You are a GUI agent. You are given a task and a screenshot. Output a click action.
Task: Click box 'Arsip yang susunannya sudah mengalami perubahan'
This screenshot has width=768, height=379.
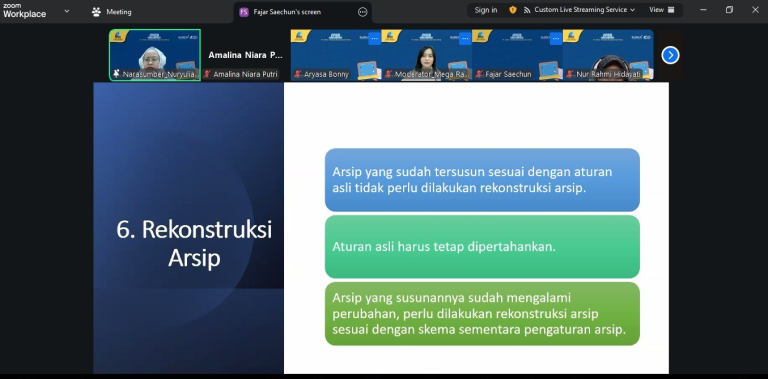tap(482, 314)
